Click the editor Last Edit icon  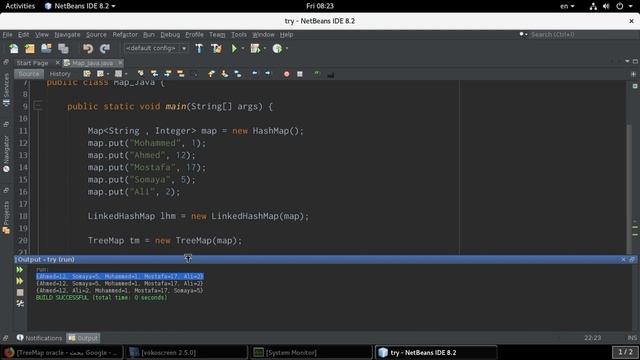[87, 74]
